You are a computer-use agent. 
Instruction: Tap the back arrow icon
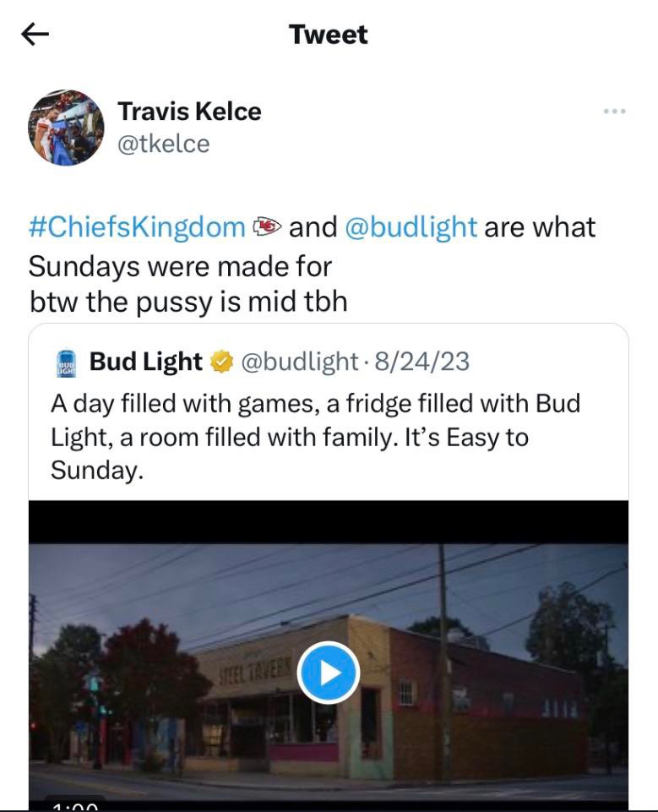click(35, 35)
